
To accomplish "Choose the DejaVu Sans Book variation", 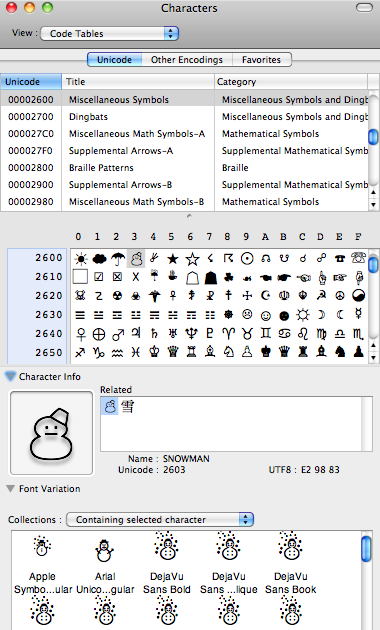I will click(x=290, y=562).
